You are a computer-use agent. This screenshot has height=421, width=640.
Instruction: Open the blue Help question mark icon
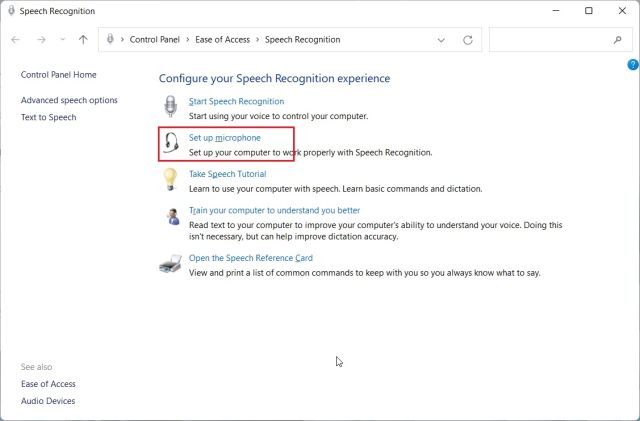(x=632, y=65)
